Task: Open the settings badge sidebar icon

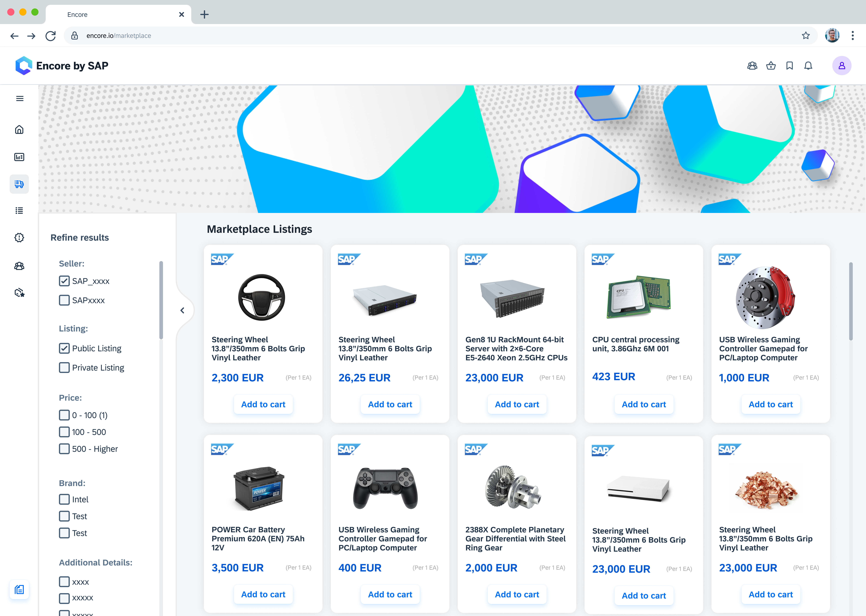Action: (19, 237)
